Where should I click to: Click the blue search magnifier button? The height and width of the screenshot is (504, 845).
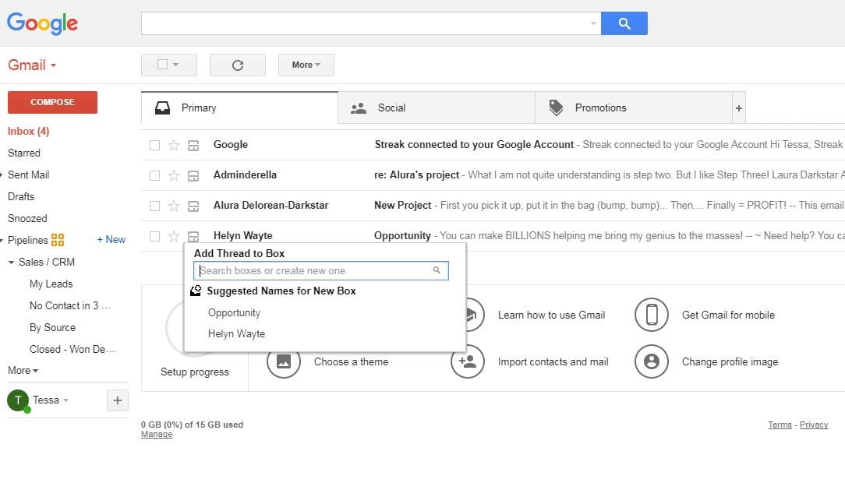tap(624, 23)
